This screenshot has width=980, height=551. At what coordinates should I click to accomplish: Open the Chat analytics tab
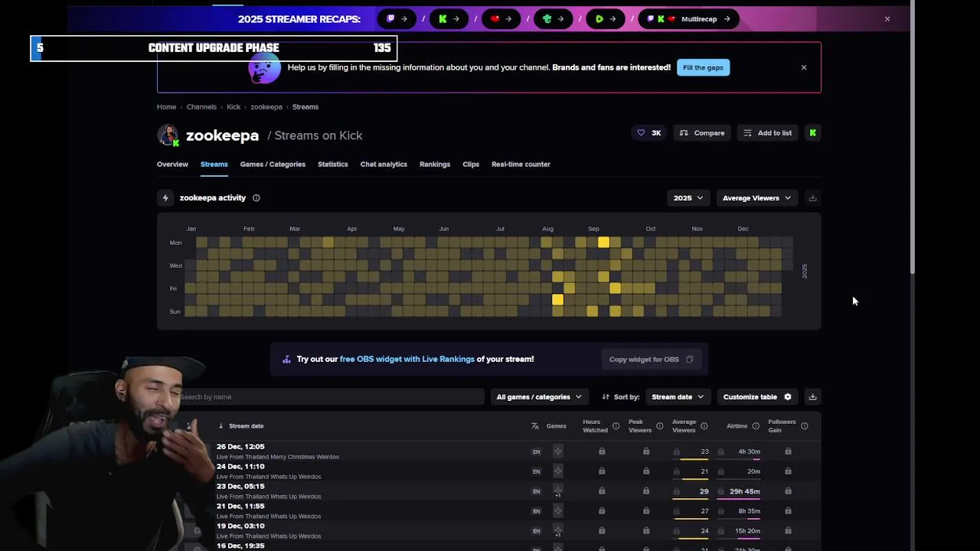pyautogui.click(x=384, y=165)
